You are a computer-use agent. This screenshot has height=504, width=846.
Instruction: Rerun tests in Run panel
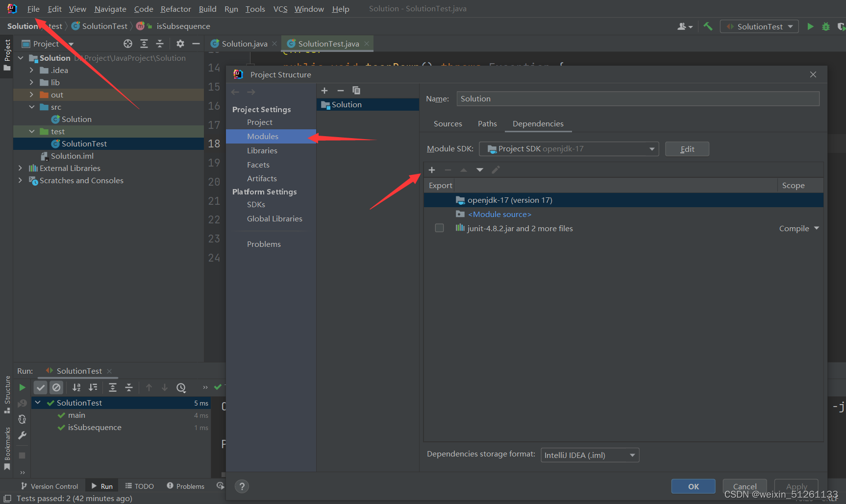click(22, 387)
